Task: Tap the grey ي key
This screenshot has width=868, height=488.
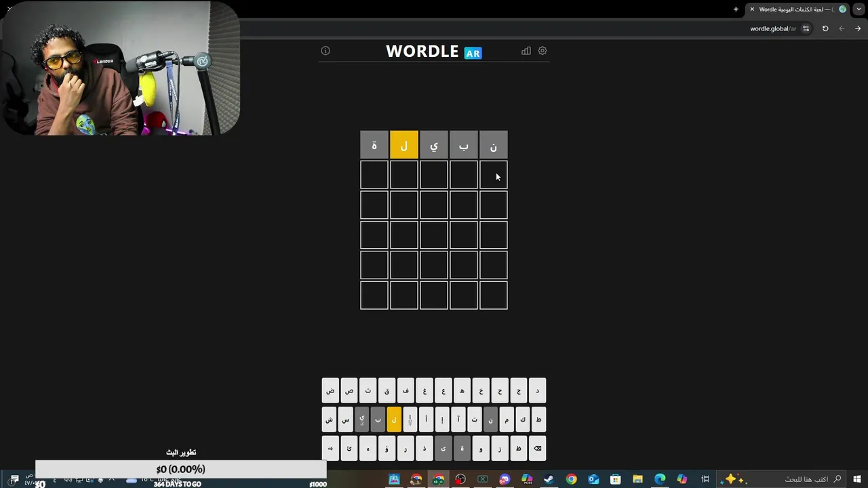Action: point(361,420)
